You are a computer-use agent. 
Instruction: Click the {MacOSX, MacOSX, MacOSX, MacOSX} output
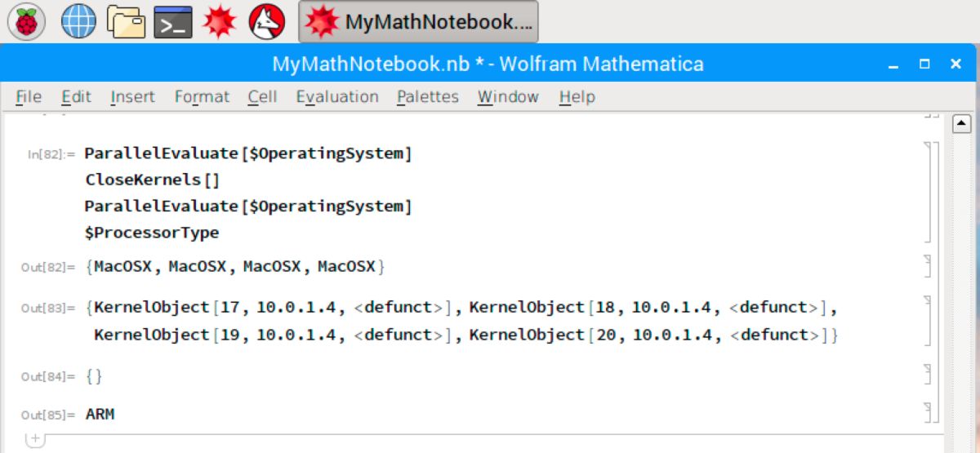pos(235,266)
